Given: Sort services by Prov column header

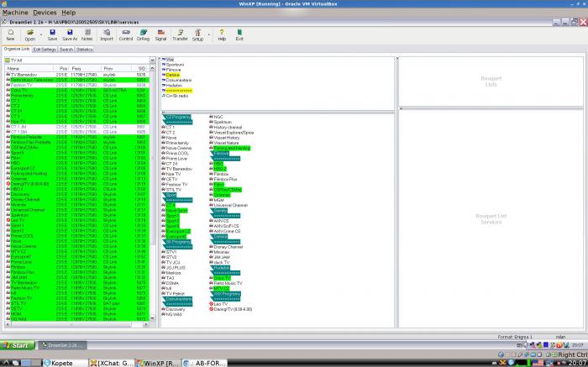Looking at the screenshot, I should (117, 69).
